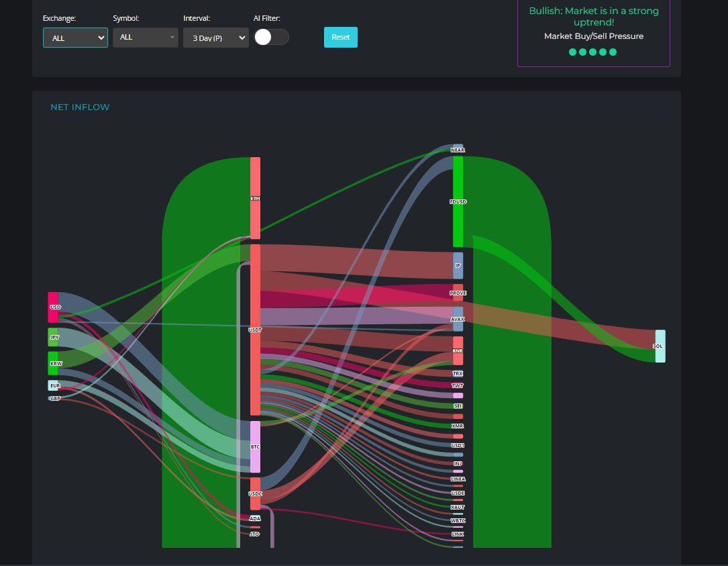Select the ETH node in the chart
This screenshot has height=566, width=728.
tap(255, 198)
